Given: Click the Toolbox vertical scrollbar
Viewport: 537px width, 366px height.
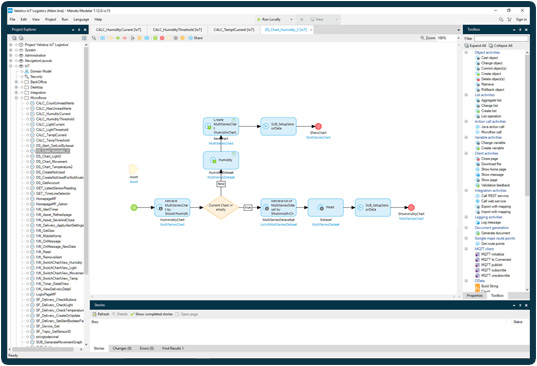Looking at the screenshot, I should coord(527,124).
